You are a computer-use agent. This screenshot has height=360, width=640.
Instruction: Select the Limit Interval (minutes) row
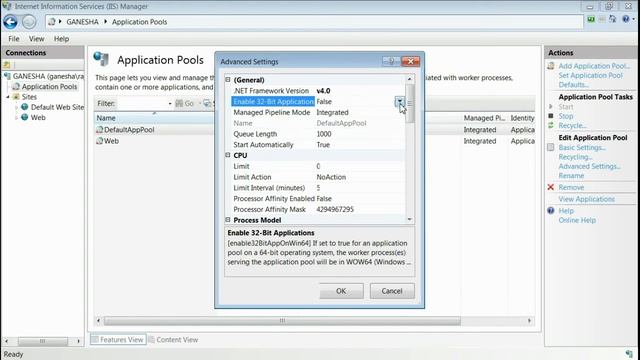[318, 188]
